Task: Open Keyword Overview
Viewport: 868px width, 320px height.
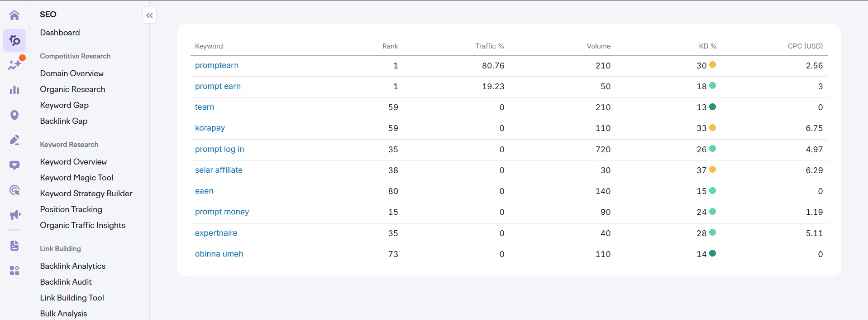Action: 73,162
